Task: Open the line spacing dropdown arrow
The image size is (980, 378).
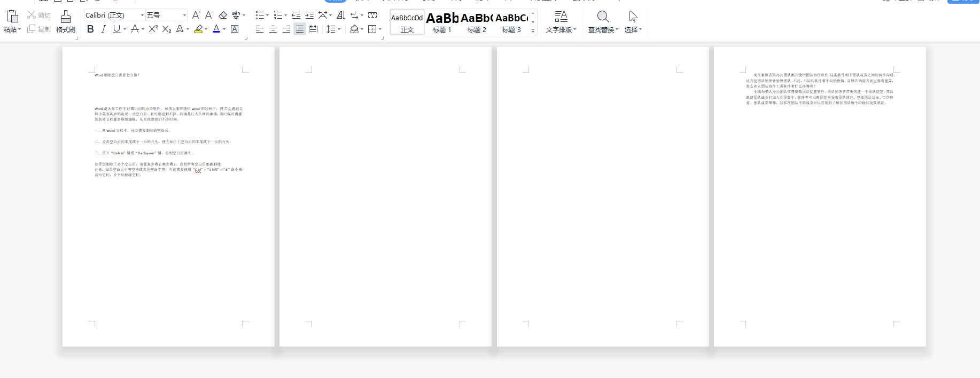Action: pyautogui.click(x=339, y=29)
